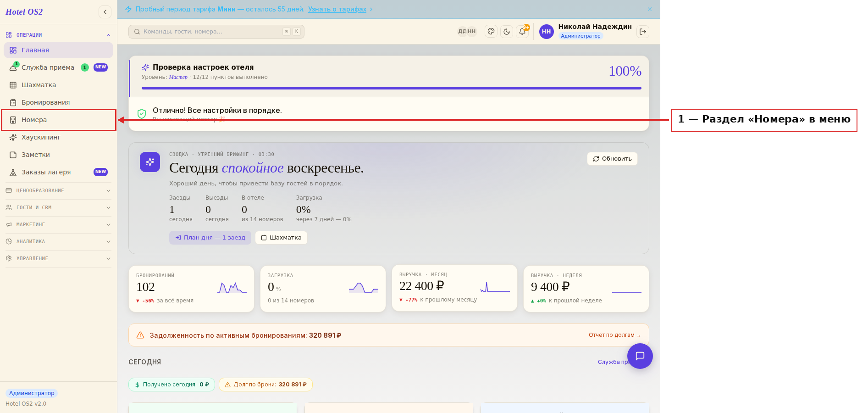Click the Бронирования clipboard icon
868x413 pixels.
point(13,102)
